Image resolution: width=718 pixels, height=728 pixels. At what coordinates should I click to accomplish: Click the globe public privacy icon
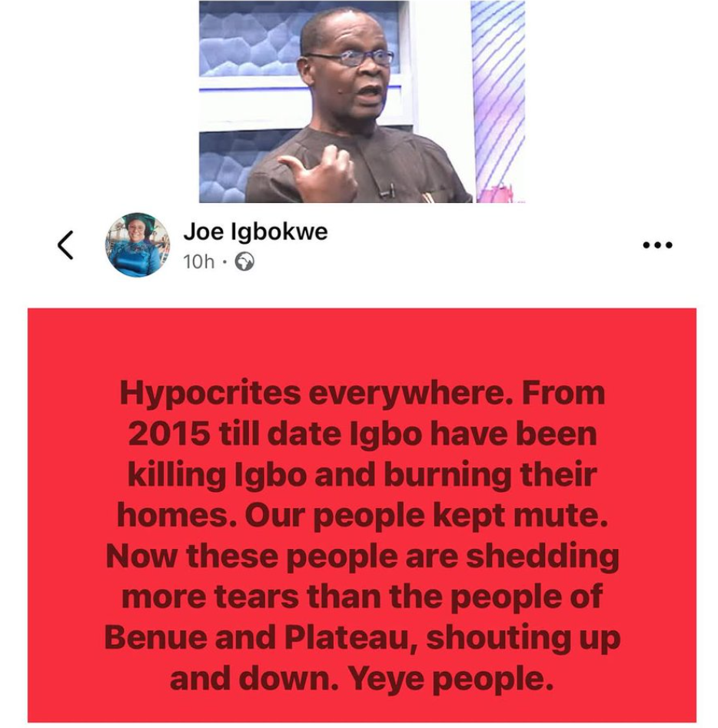coord(244,261)
